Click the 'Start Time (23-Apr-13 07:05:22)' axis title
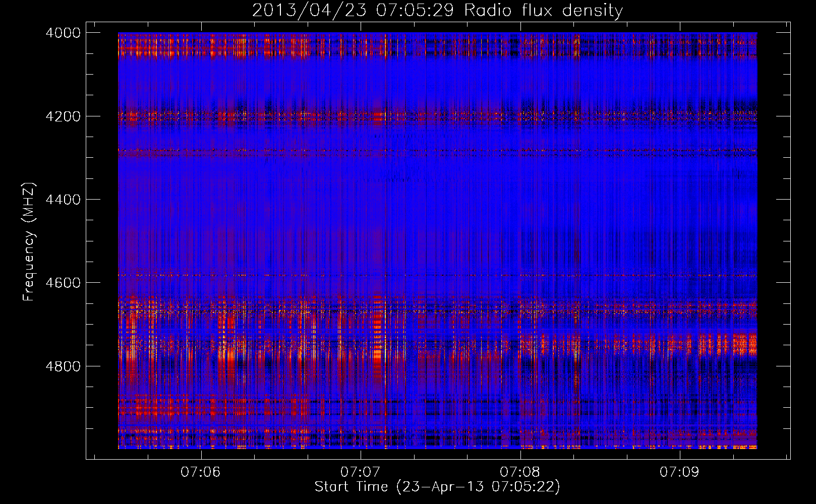The height and width of the screenshot is (504, 816). [437, 487]
